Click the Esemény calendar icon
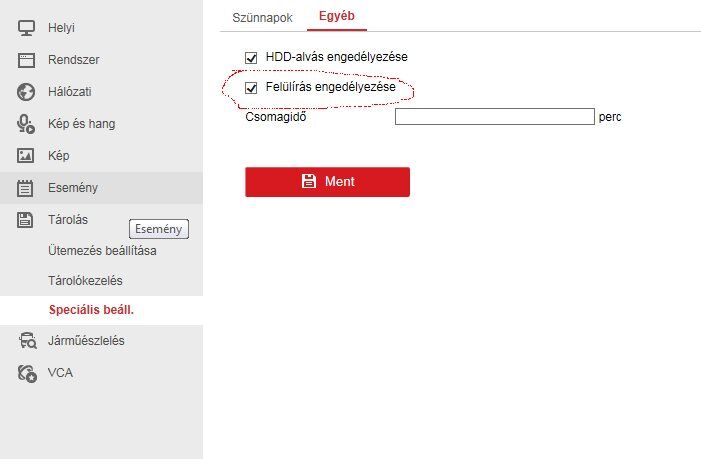Image resolution: width=701 pixels, height=459 pixels. pyautogui.click(x=25, y=188)
